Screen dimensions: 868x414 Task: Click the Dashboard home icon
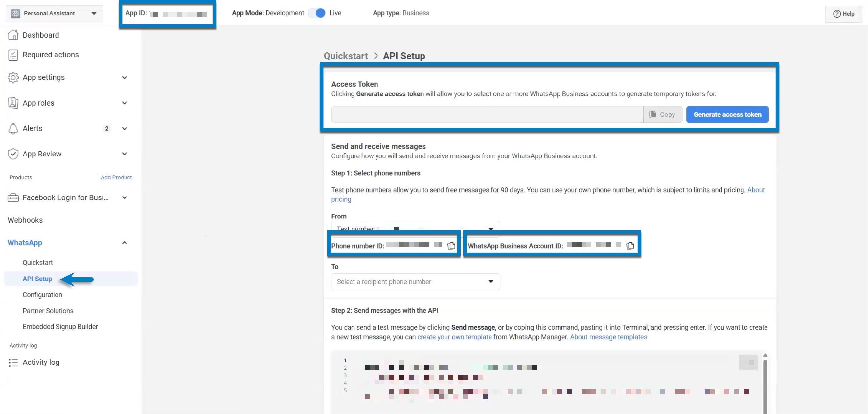[13, 35]
